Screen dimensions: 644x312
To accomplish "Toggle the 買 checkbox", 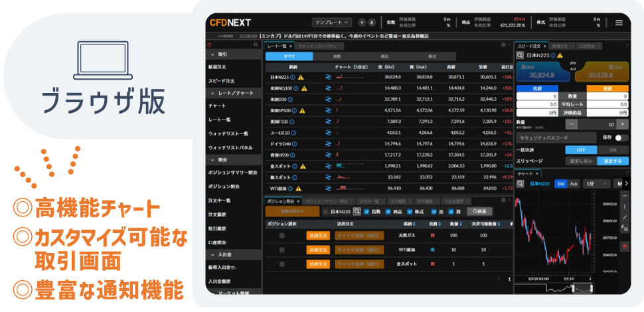I will (x=451, y=211).
